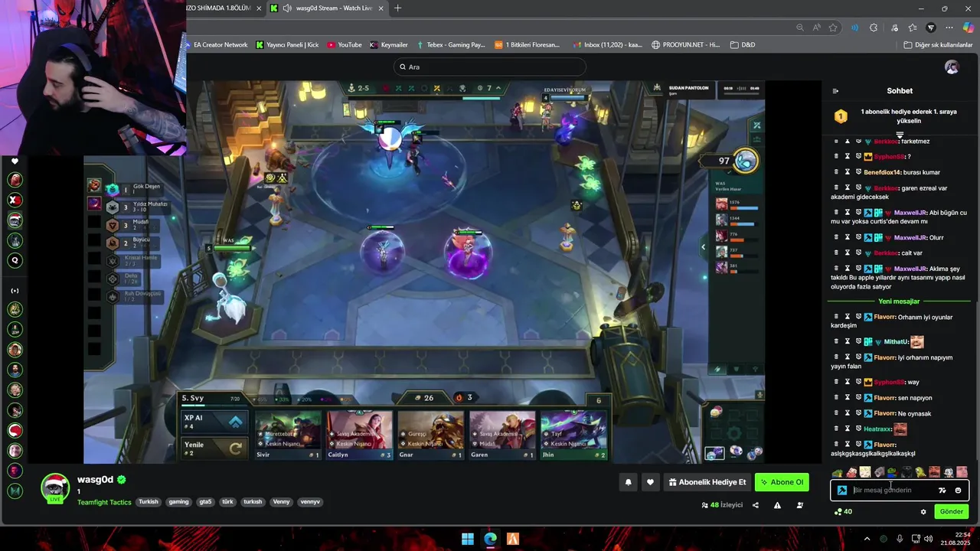980x551 pixels.
Task: Click the Q channel avatar in sidebar
Action: 15,260
